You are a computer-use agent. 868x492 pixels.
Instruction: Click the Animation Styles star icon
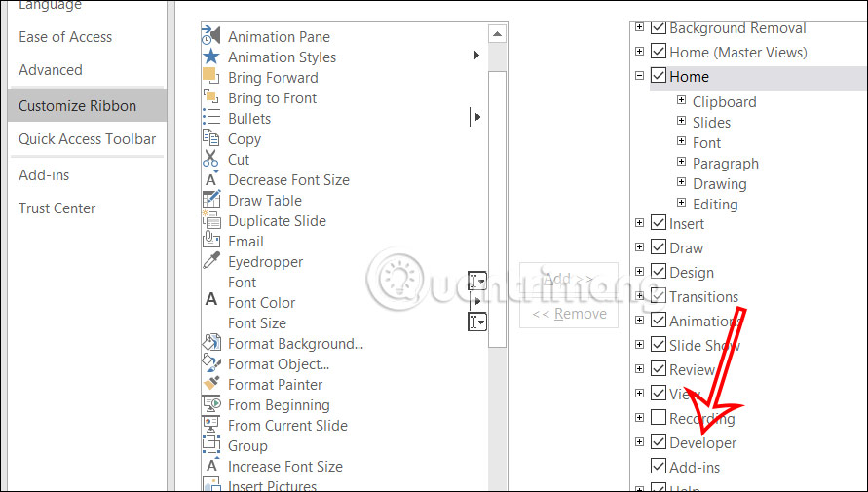tap(210, 57)
